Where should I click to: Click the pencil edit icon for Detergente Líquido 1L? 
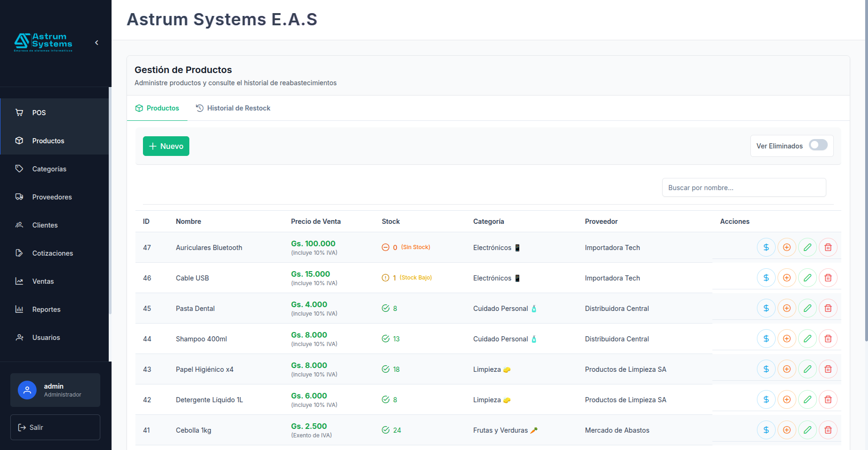[x=807, y=399]
